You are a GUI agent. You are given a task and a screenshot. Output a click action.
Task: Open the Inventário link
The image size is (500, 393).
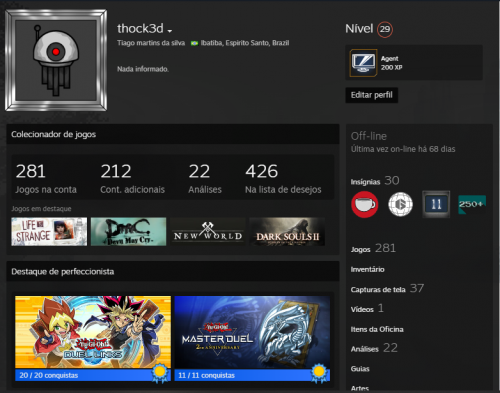tap(367, 269)
